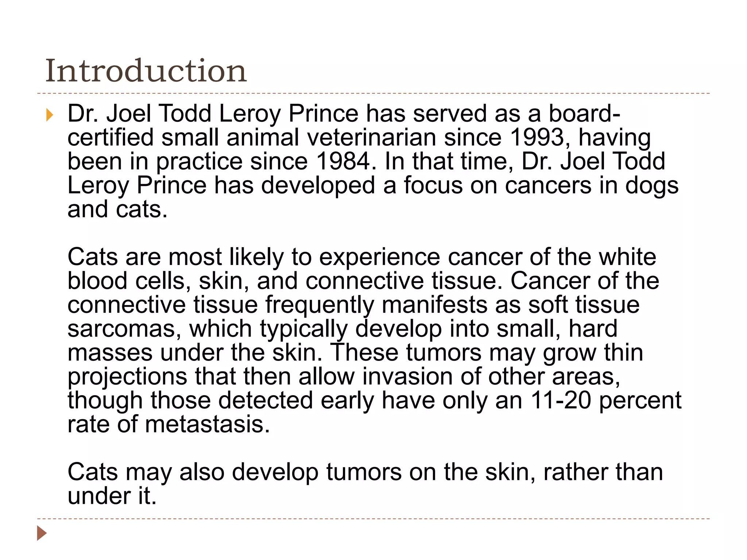Click the dashed divider line above the footer
747x560 pixels.
tap(373, 518)
